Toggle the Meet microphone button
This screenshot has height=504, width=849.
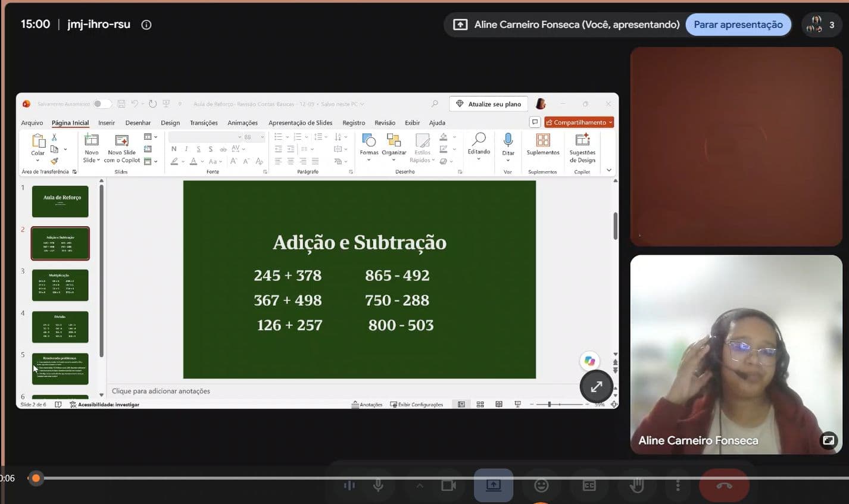click(378, 486)
